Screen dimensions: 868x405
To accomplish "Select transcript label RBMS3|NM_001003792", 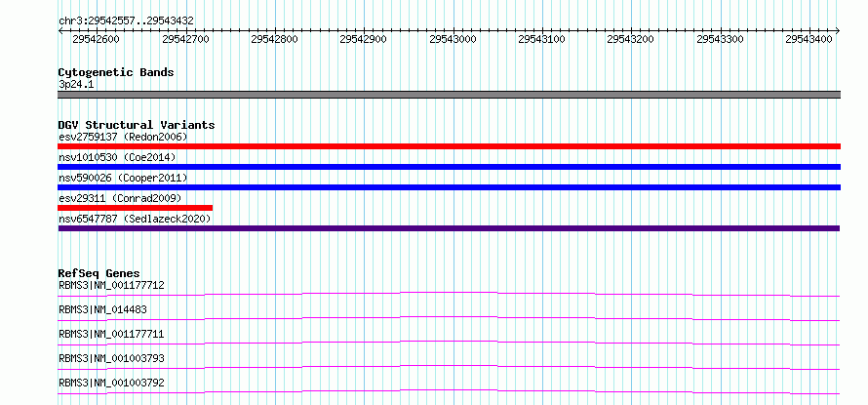I will [111, 383].
